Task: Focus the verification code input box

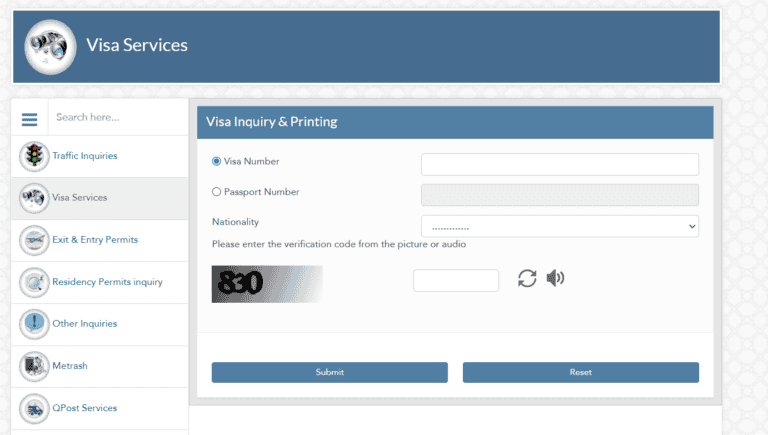Action: tap(456, 280)
